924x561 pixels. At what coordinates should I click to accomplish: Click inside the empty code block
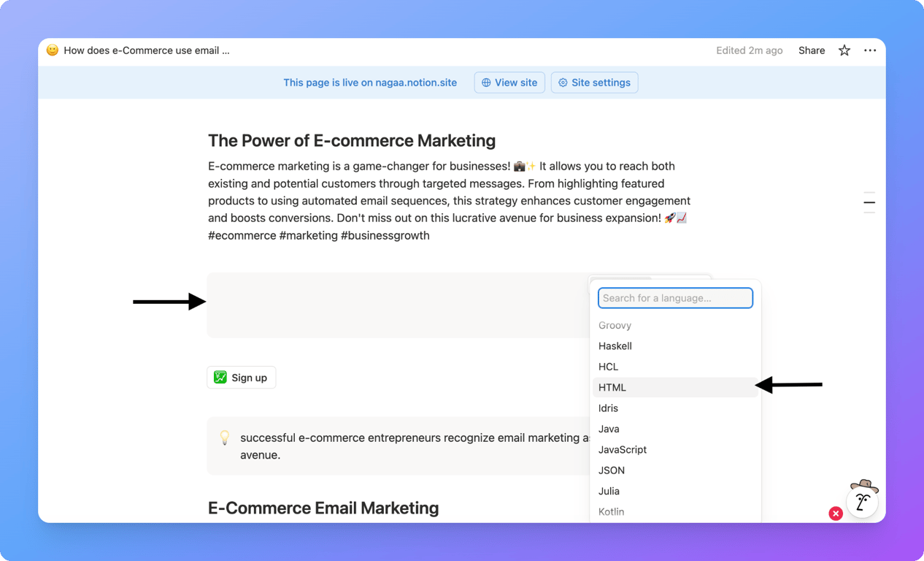[x=398, y=305]
